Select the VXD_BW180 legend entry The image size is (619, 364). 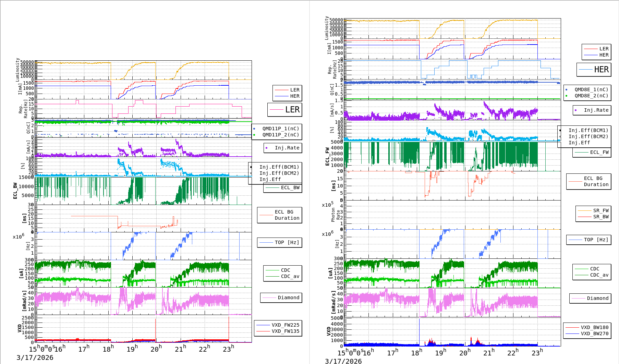594,327
